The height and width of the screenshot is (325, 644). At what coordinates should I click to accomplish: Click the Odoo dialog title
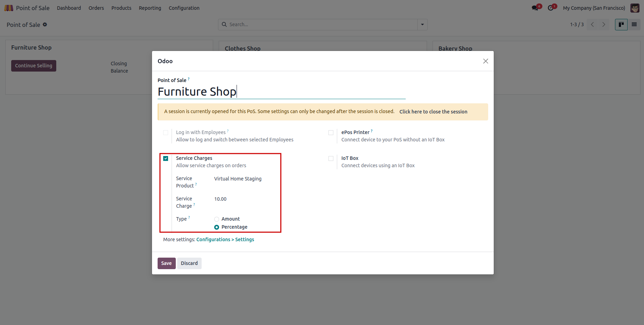[x=165, y=61]
